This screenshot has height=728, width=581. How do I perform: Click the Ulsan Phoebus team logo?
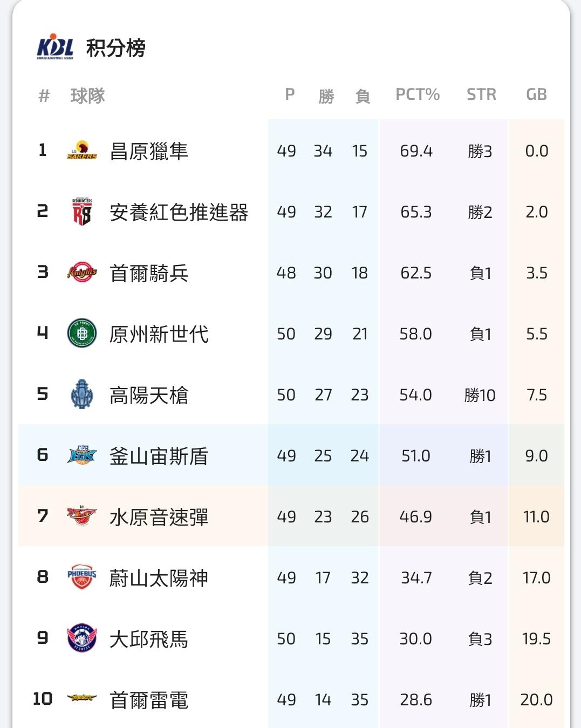(x=82, y=577)
